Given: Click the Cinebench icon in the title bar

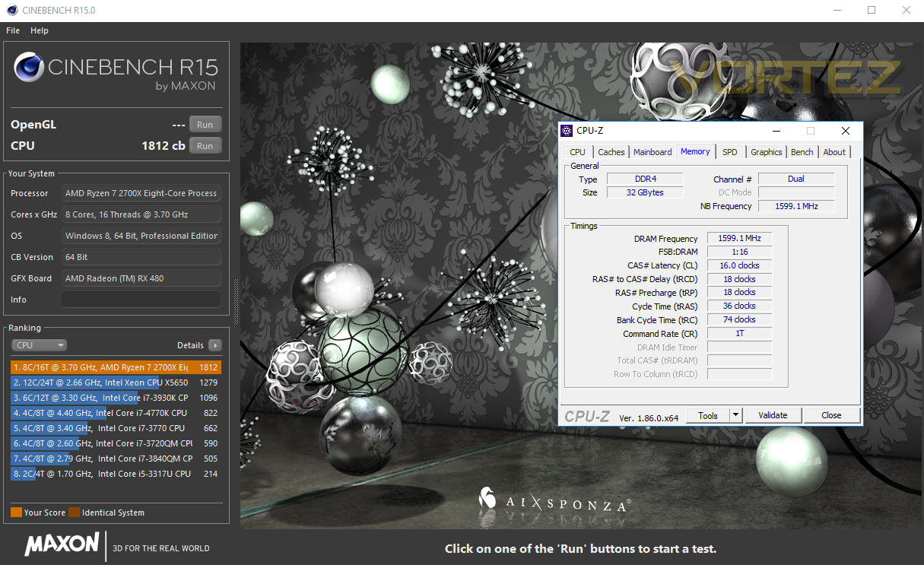Looking at the screenshot, I should pos(11,10).
